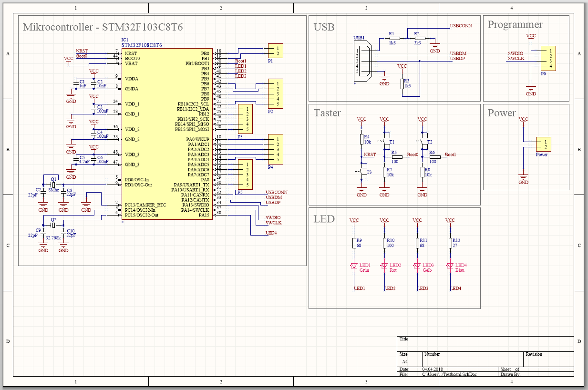Viewport: 588px width, 390px height.
Task: Select header connector P3
Action: pyautogui.click(x=245, y=119)
